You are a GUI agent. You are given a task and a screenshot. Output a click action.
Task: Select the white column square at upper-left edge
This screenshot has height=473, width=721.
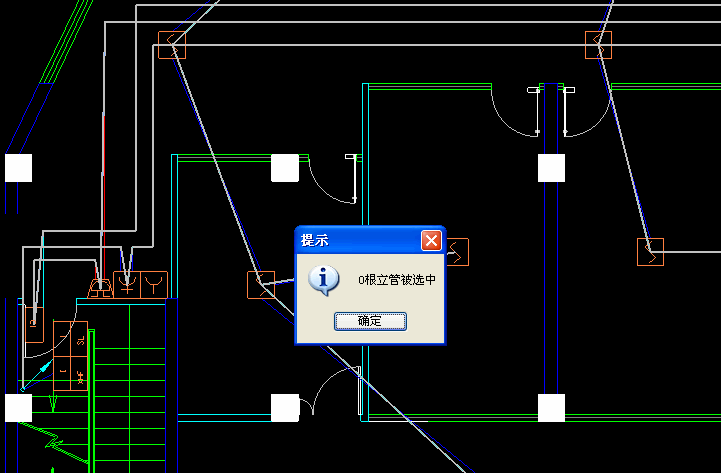tap(18, 168)
